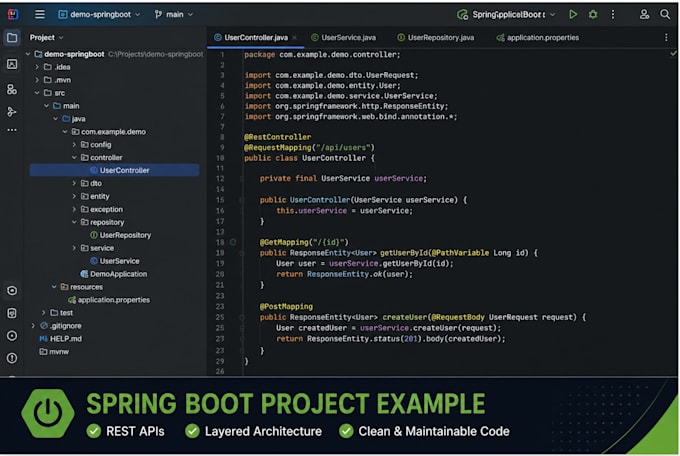680x456 pixels.
Task: Expand the config package
Action: point(74,144)
